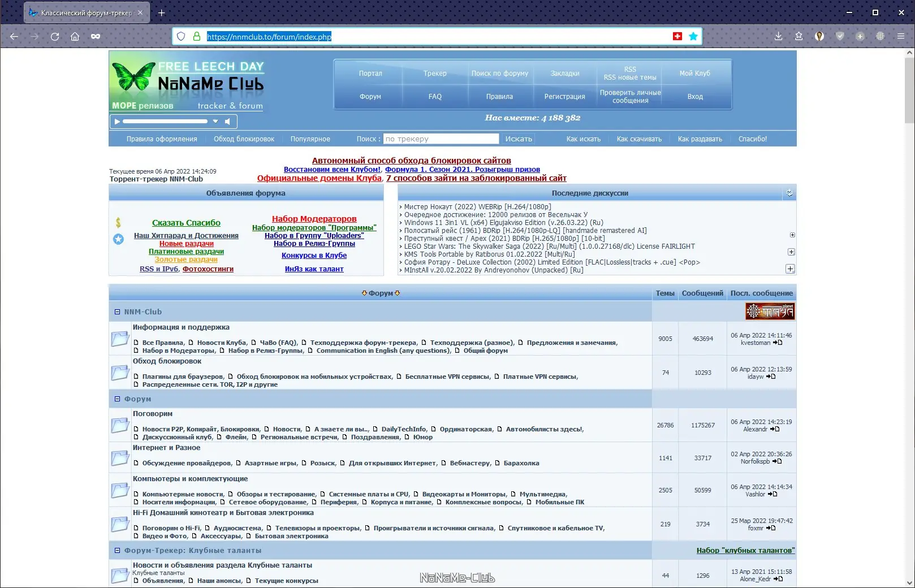Image resolution: width=915 pixels, height=588 pixels.
Task: Close the Классический форум-трекер tab
Action: point(140,12)
